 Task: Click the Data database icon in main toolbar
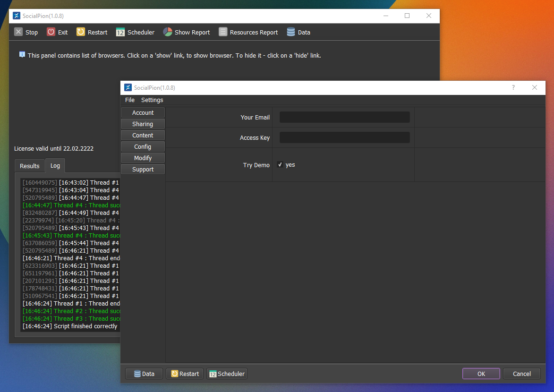pyautogui.click(x=291, y=32)
